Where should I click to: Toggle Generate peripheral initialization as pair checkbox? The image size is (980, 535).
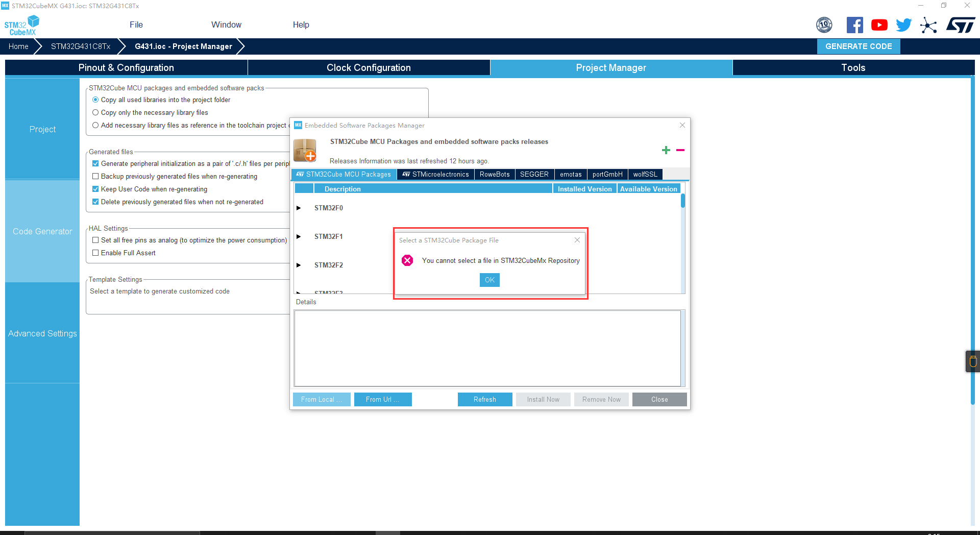pos(95,163)
